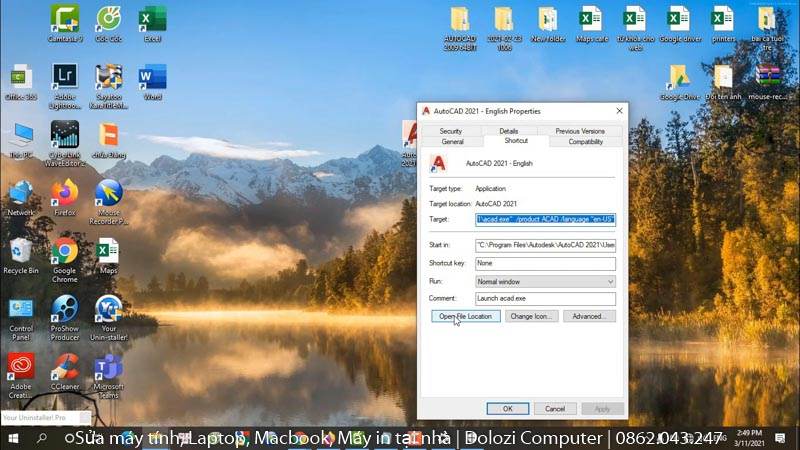
Task: Open the Windows Start menu
Action: [x=13, y=439]
